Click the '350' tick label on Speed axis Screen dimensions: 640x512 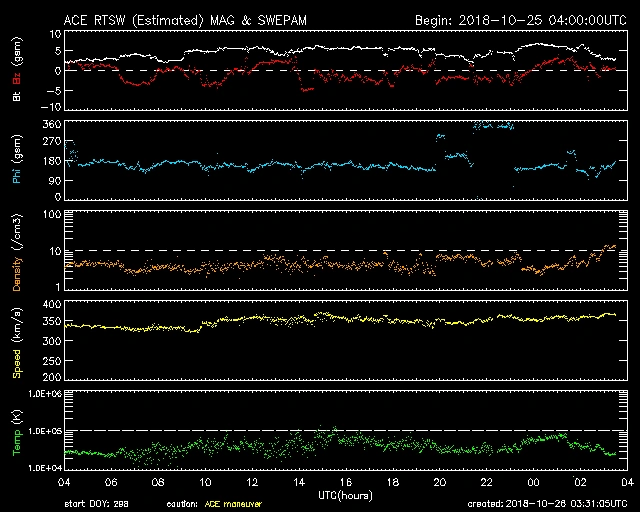52,322
